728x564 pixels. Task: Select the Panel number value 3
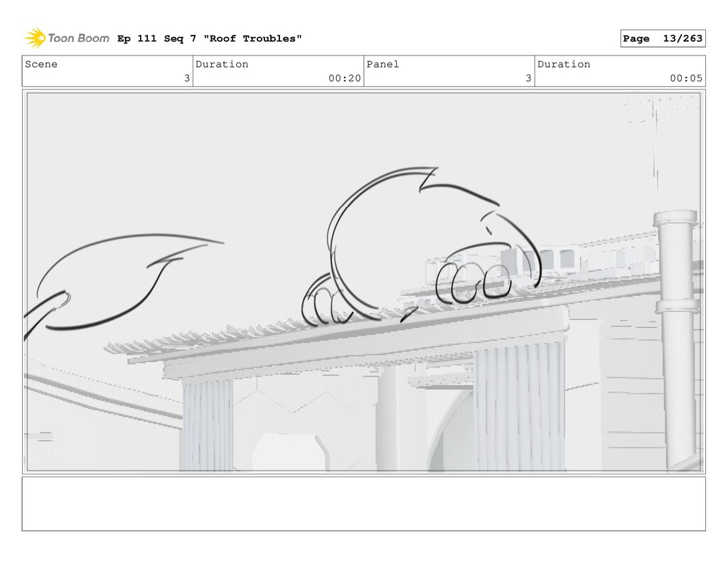pyautogui.click(x=528, y=78)
